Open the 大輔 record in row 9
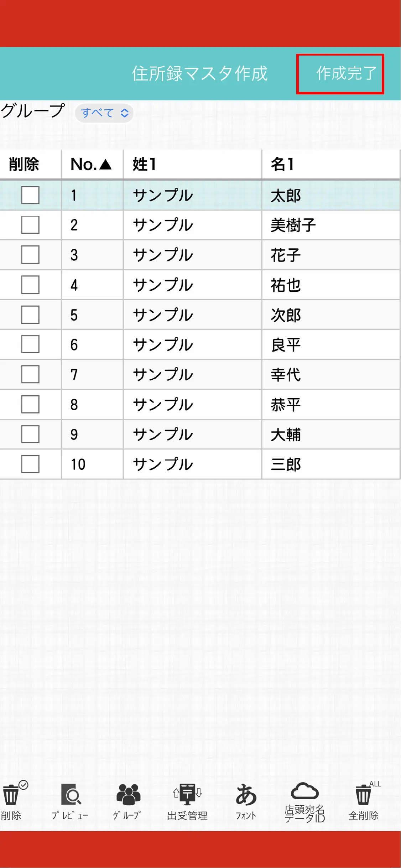 286,435
